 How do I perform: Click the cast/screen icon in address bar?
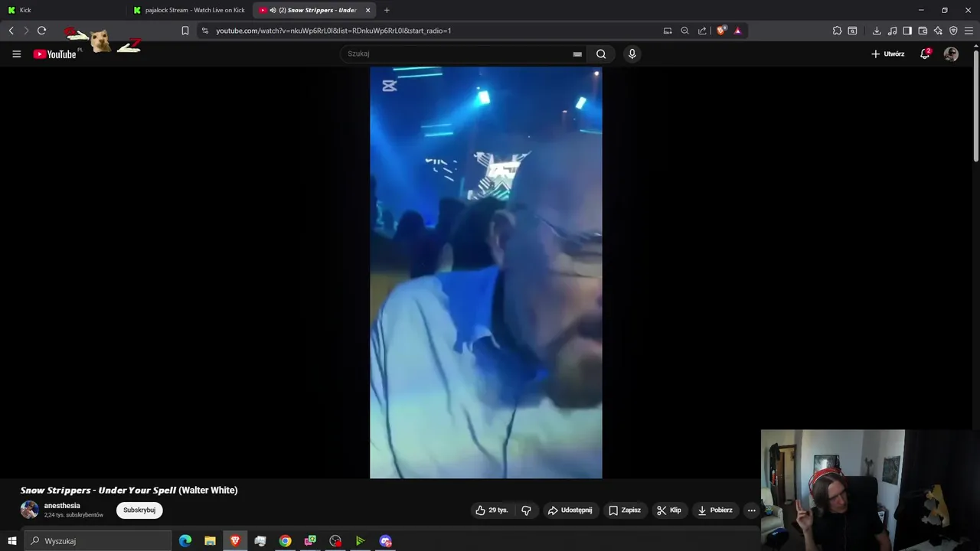(668, 31)
